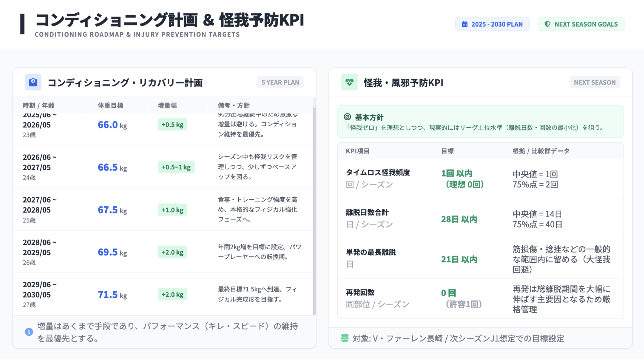
Task: Select the 5 YEAR PLAN tag
Action: (280, 82)
